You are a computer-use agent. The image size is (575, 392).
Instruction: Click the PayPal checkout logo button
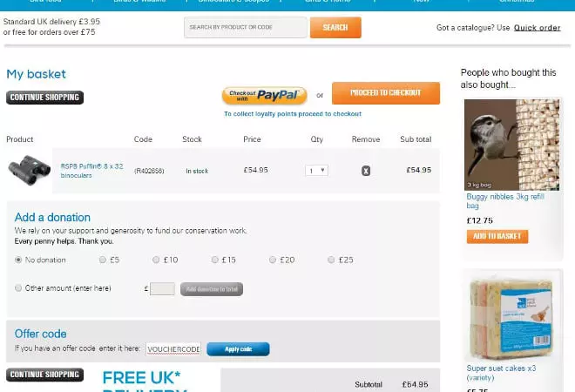tap(264, 96)
